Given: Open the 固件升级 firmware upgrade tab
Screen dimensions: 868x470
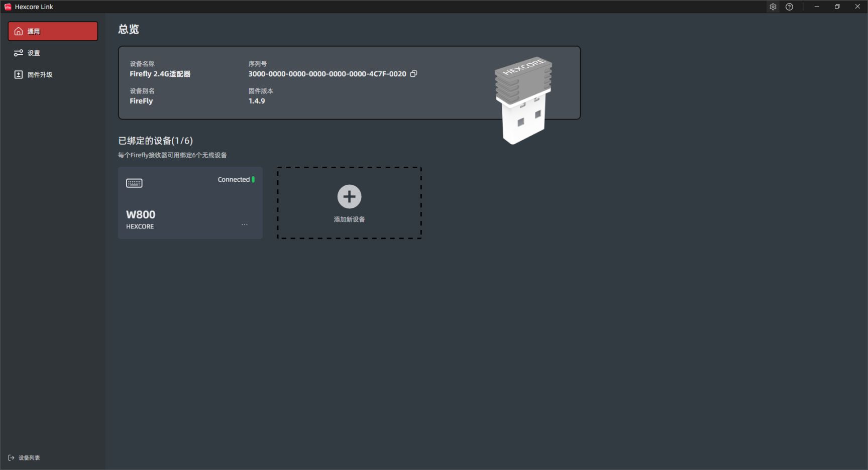Looking at the screenshot, I should [x=53, y=74].
